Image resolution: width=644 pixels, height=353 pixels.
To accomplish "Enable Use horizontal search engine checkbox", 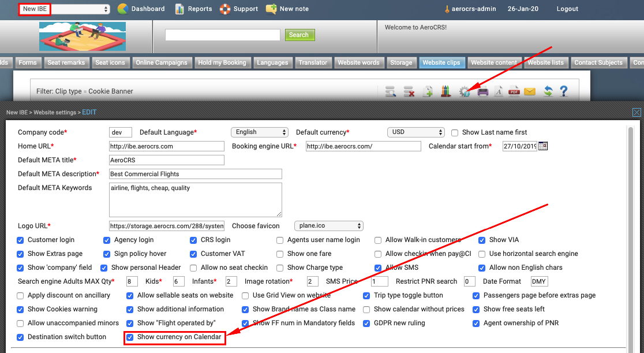I will pos(482,254).
